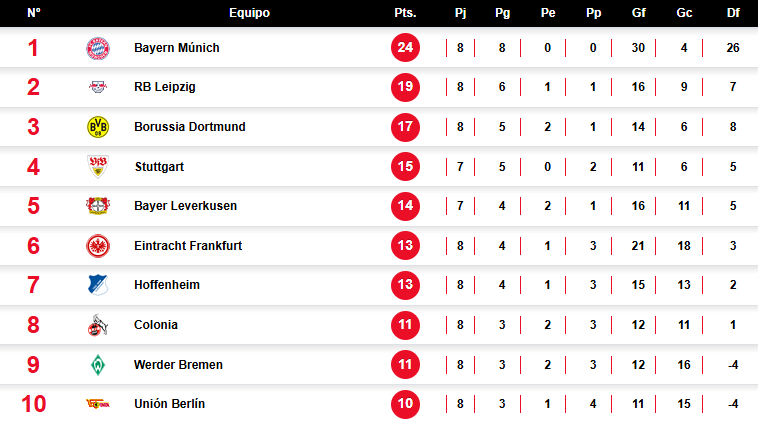
Task: Sort table by the Pts. column header
Action: pyautogui.click(x=405, y=13)
